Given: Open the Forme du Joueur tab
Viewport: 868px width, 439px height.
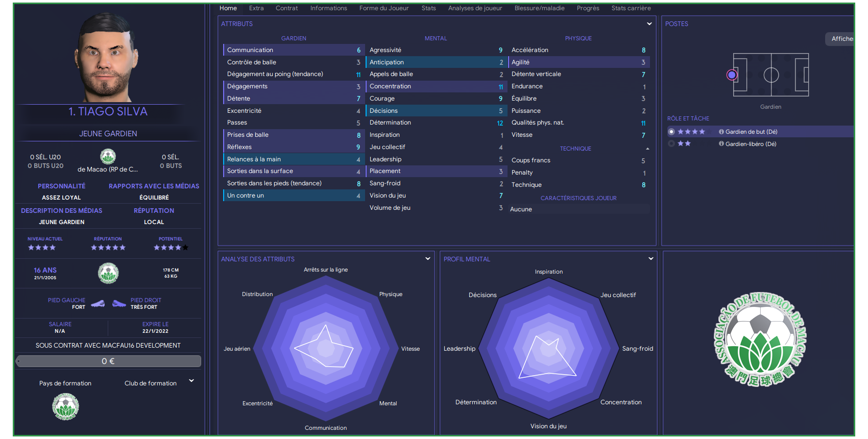Looking at the screenshot, I should (384, 8).
